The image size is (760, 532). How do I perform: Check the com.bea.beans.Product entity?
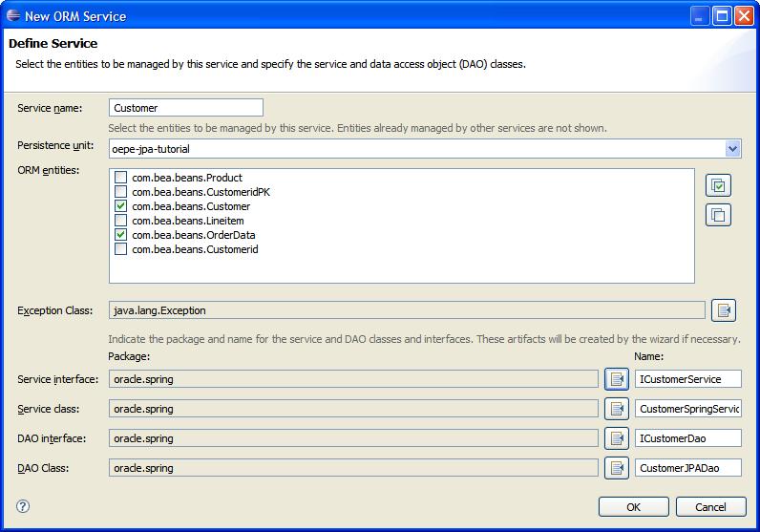point(121,178)
